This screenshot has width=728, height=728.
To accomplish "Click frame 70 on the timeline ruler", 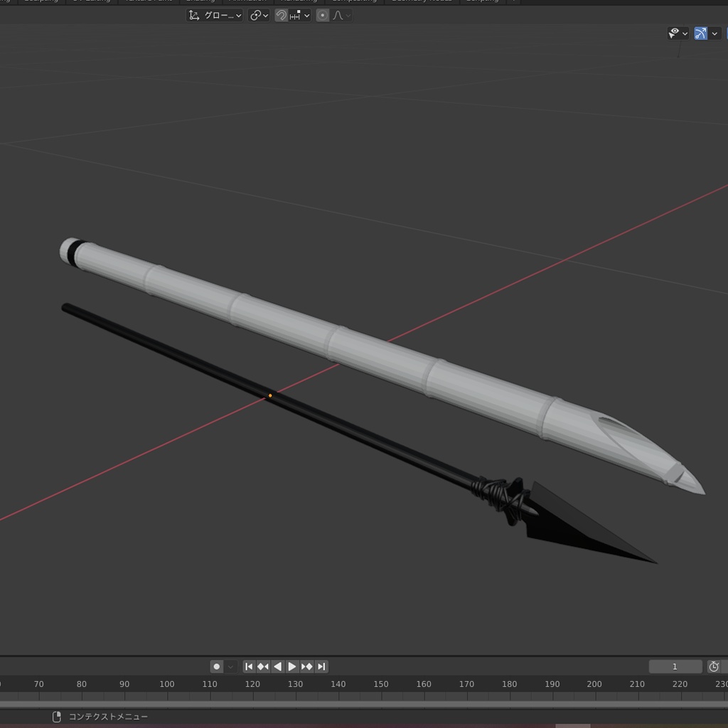I will (39, 684).
